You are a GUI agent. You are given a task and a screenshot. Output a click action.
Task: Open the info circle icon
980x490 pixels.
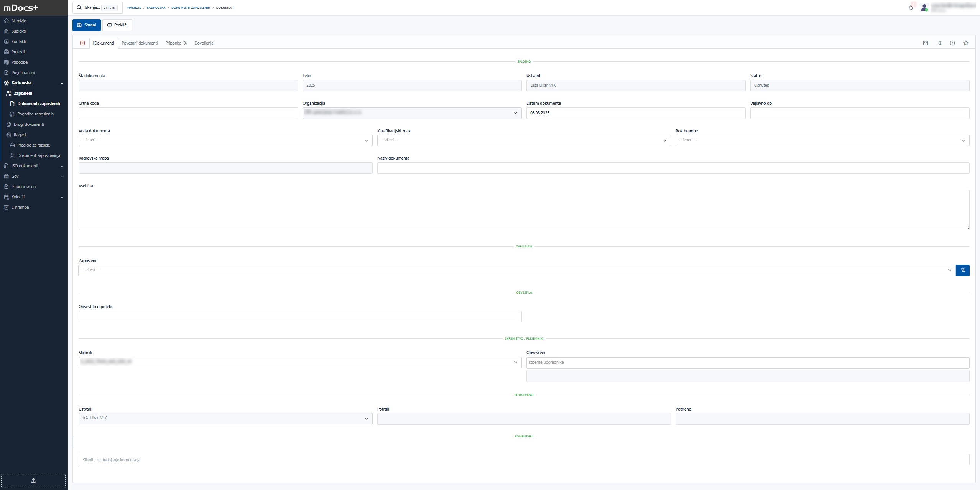(952, 43)
